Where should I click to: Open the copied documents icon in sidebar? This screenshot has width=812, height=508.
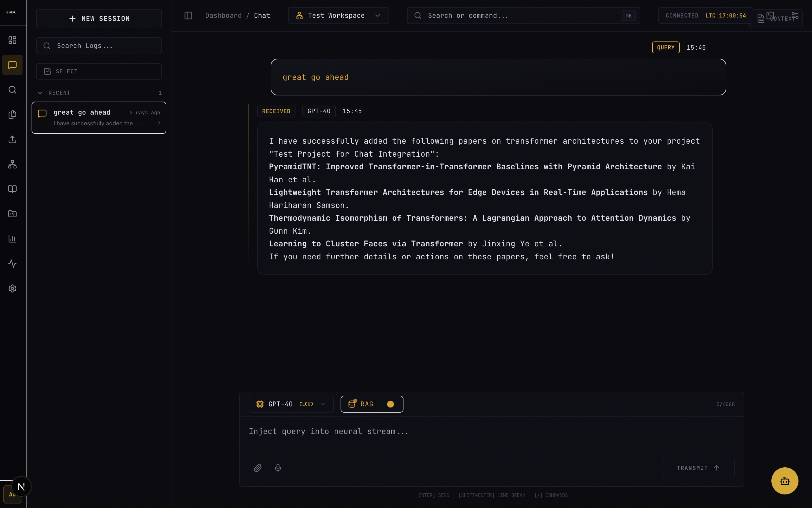(x=12, y=115)
